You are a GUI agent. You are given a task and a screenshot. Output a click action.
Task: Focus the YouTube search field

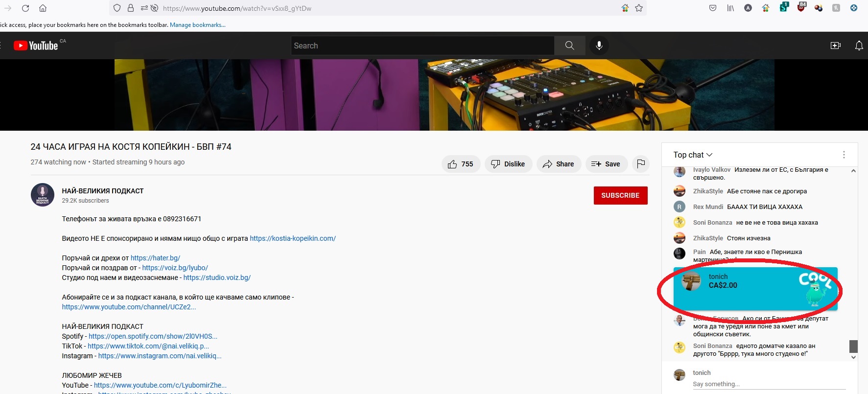pos(422,46)
